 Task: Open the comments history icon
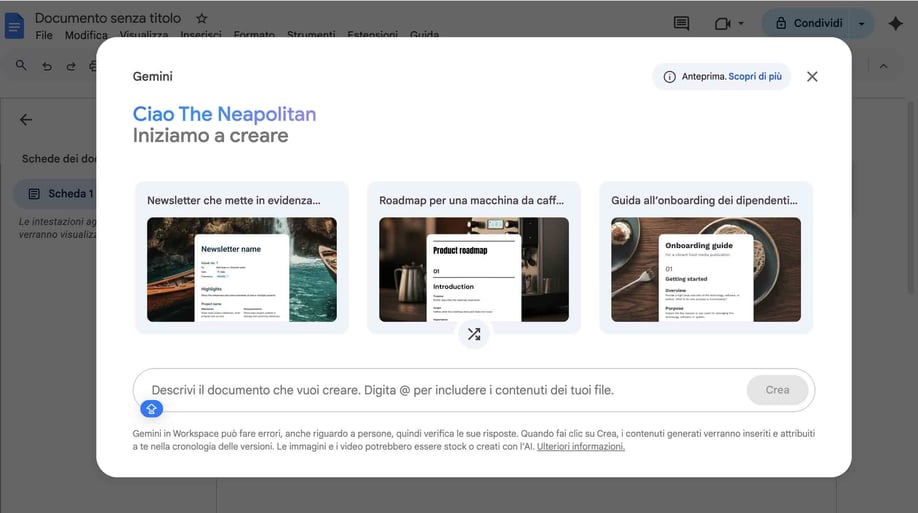[x=681, y=23]
